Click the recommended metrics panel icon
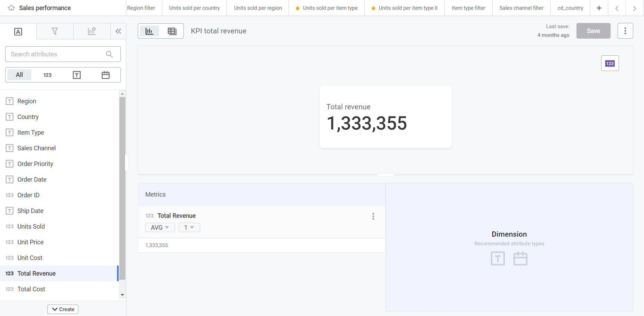Viewport: 644px width, 316px height. 92,31
